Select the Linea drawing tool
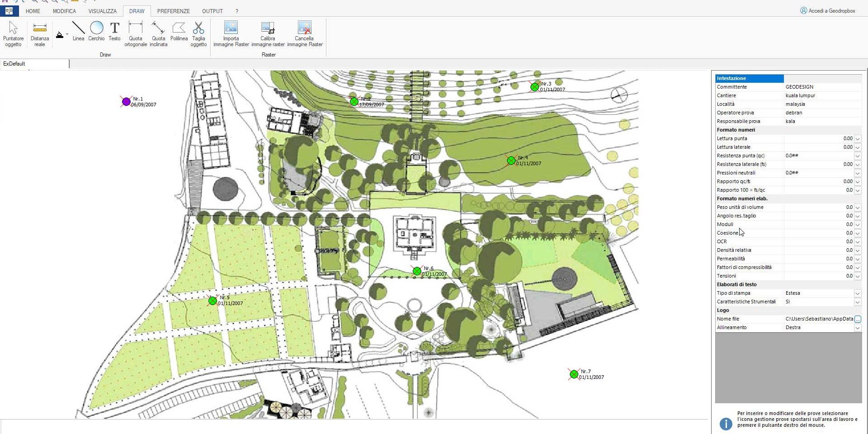 (x=78, y=32)
